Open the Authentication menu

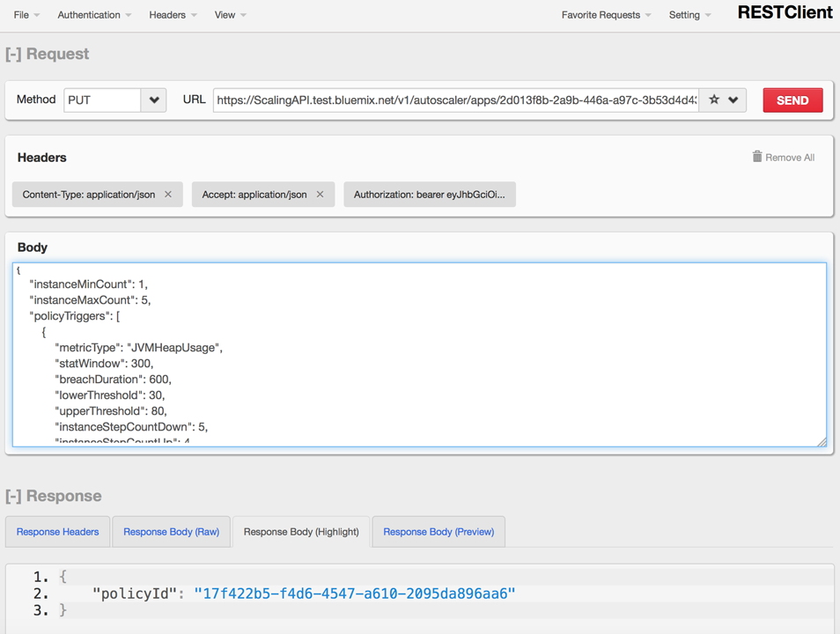[94, 15]
